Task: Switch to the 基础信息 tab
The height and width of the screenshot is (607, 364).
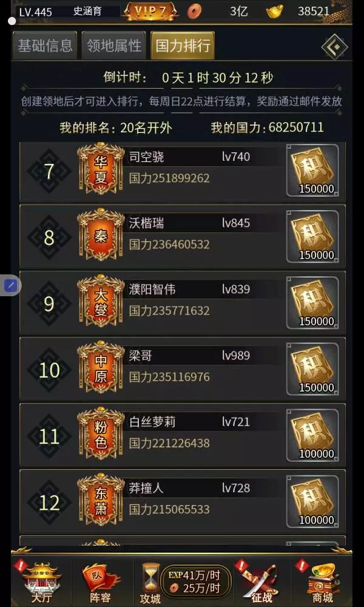Action: [x=45, y=46]
